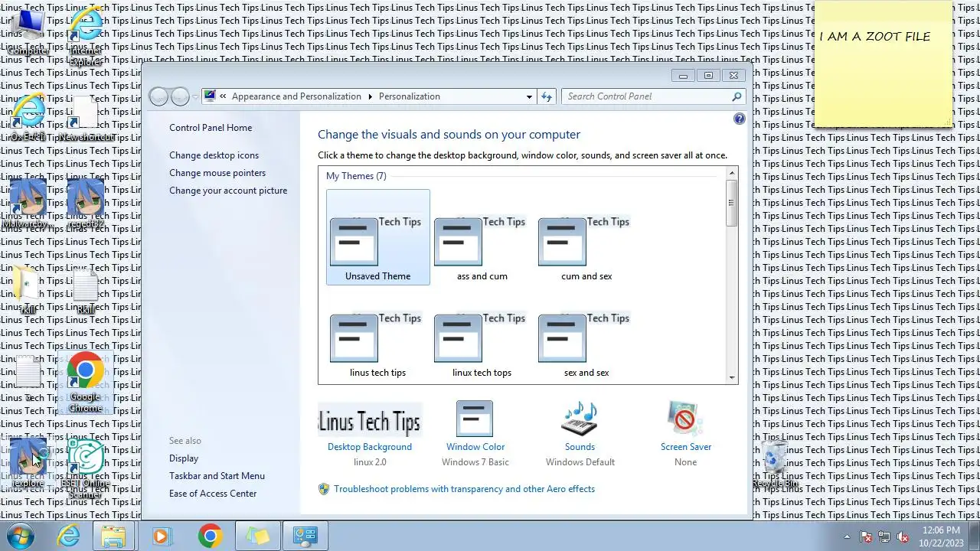Open the Computer desktop icon
The height and width of the screenshot is (551, 980).
pos(28,32)
